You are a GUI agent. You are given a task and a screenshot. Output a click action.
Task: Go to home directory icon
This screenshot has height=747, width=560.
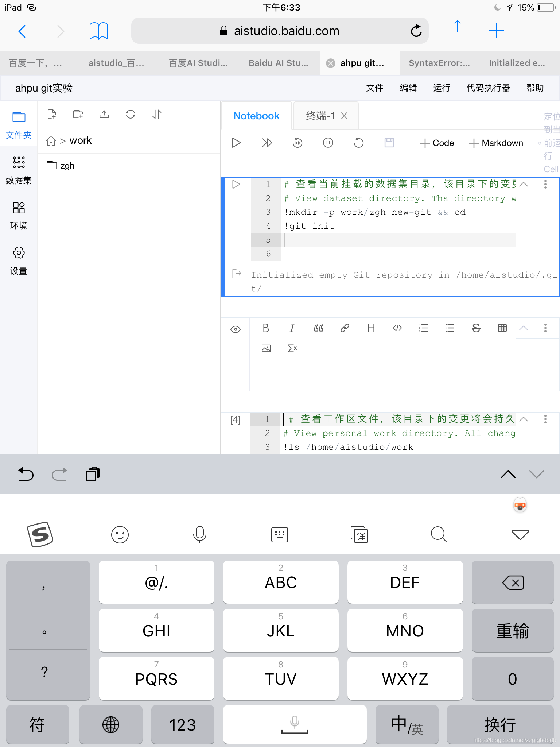tap(51, 140)
